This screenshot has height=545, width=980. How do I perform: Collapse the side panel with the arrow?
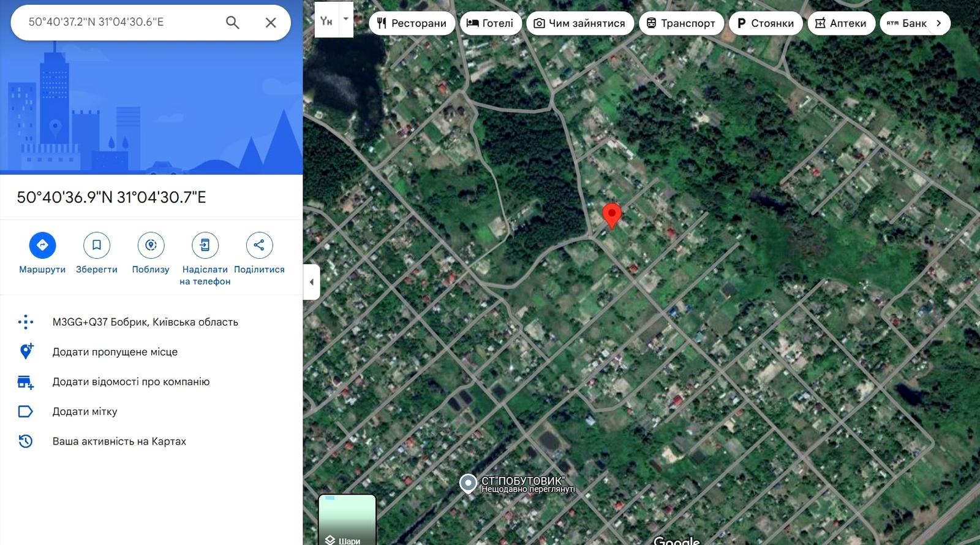click(311, 282)
